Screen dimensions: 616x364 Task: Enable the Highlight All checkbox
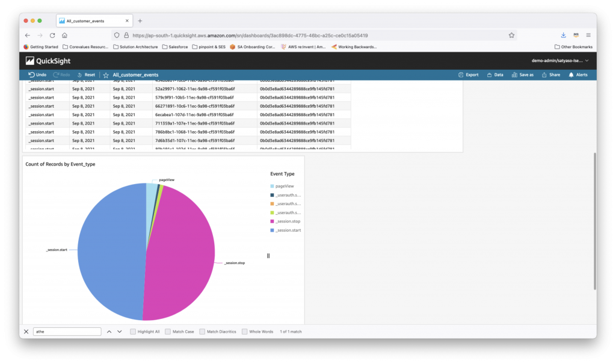click(133, 332)
